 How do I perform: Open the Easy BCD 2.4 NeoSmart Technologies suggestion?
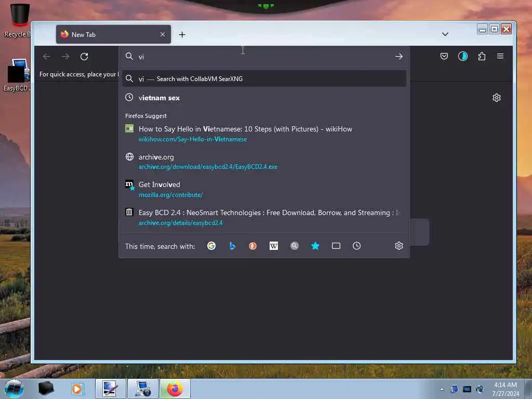[x=264, y=218]
